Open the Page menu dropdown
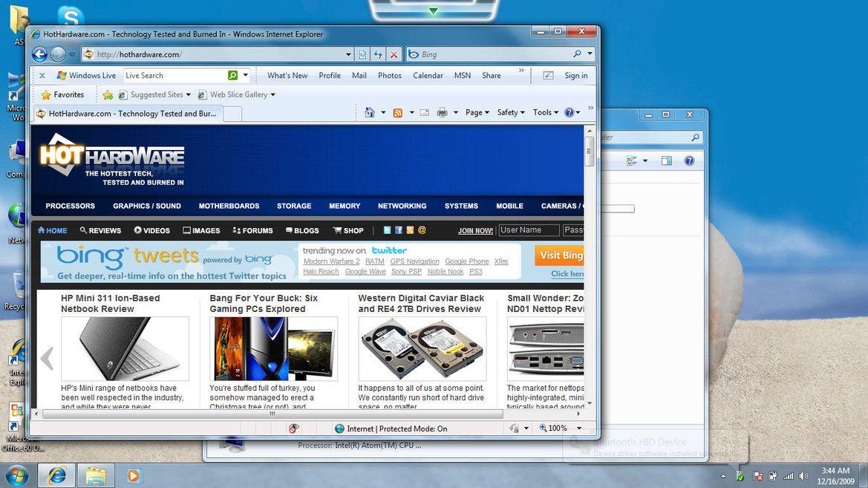This screenshot has width=868, height=488. click(x=477, y=112)
